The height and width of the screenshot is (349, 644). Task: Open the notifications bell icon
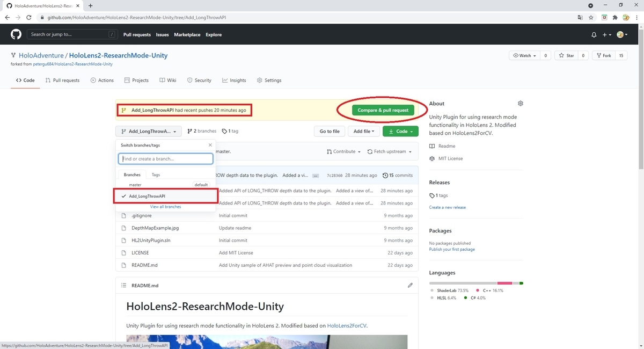pos(594,34)
